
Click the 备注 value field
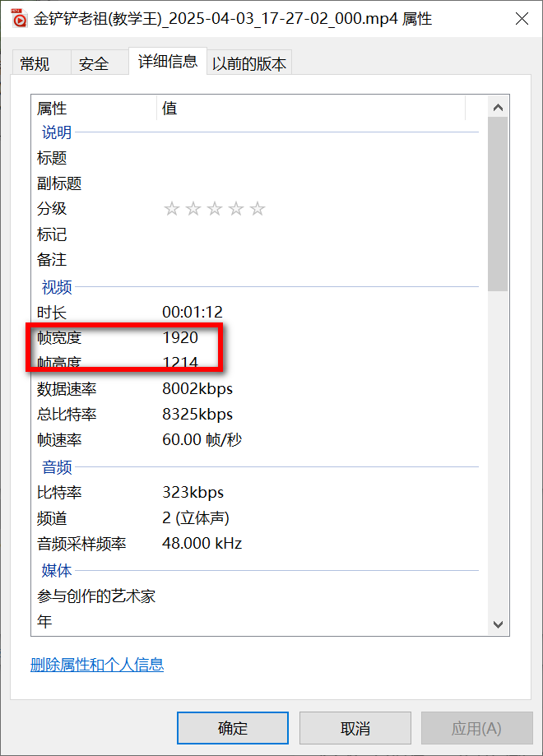tap(313, 260)
